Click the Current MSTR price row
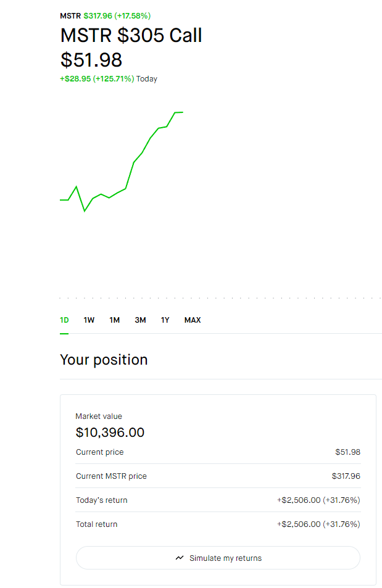This screenshot has height=588, width=382. [218, 476]
